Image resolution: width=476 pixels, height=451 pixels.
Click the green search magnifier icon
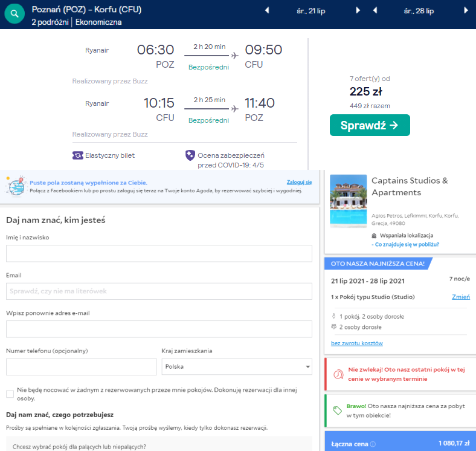(14, 13)
